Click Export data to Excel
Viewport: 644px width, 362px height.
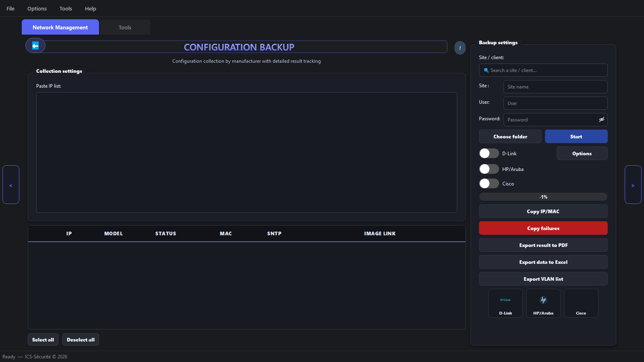543,262
